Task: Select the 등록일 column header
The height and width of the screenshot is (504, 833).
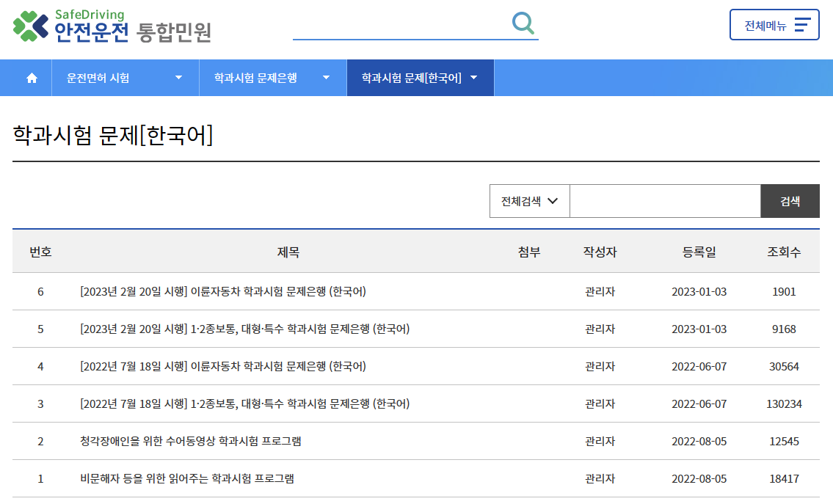Action: tap(699, 252)
